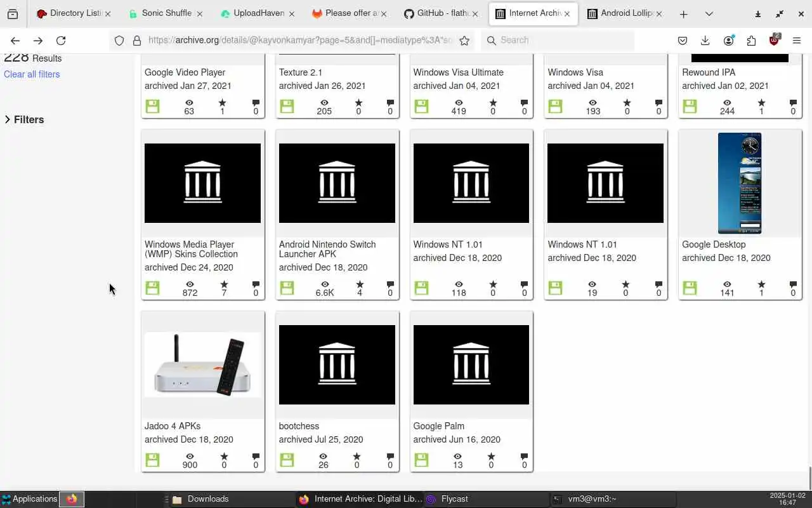Click views eye icon on Google Palm card
The height and width of the screenshot is (508, 812).
[x=458, y=456]
